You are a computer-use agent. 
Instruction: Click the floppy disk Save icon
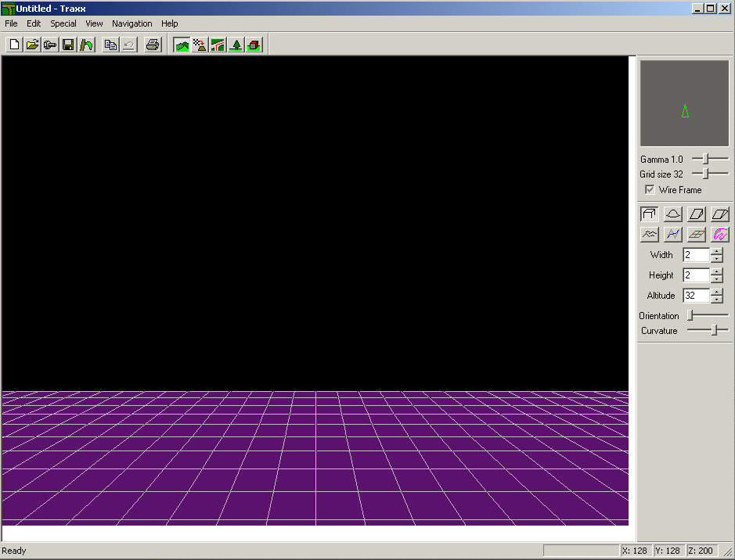click(x=68, y=45)
